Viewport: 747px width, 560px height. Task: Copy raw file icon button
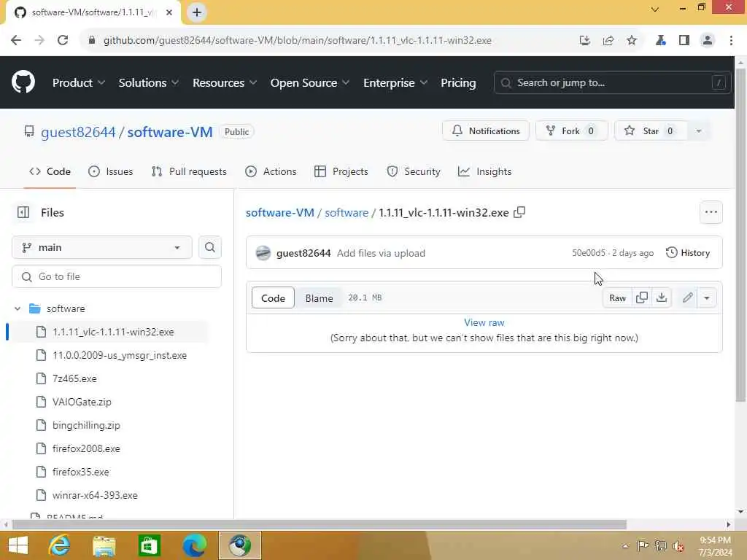click(642, 298)
